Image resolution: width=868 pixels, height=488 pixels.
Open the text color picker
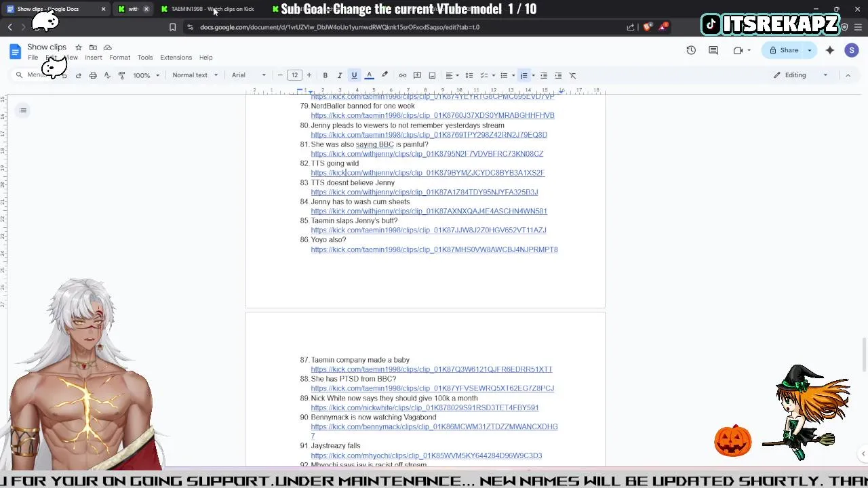click(x=369, y=75)
